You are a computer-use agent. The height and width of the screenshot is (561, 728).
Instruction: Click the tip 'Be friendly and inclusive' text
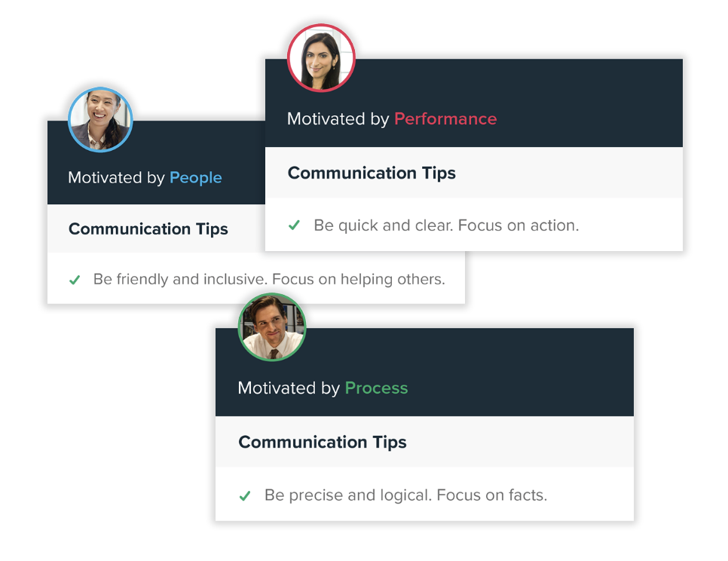pyautogui.click(x=269, y=279)
